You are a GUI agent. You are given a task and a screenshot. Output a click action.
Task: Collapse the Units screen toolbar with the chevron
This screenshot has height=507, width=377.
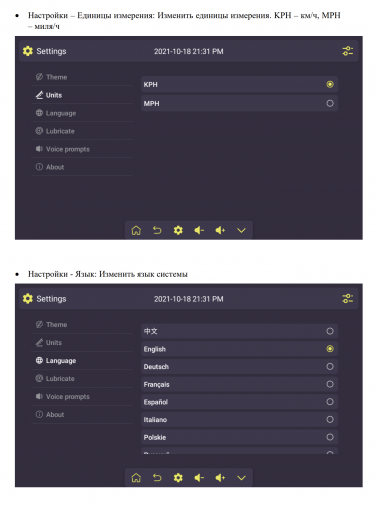[241, 230]
